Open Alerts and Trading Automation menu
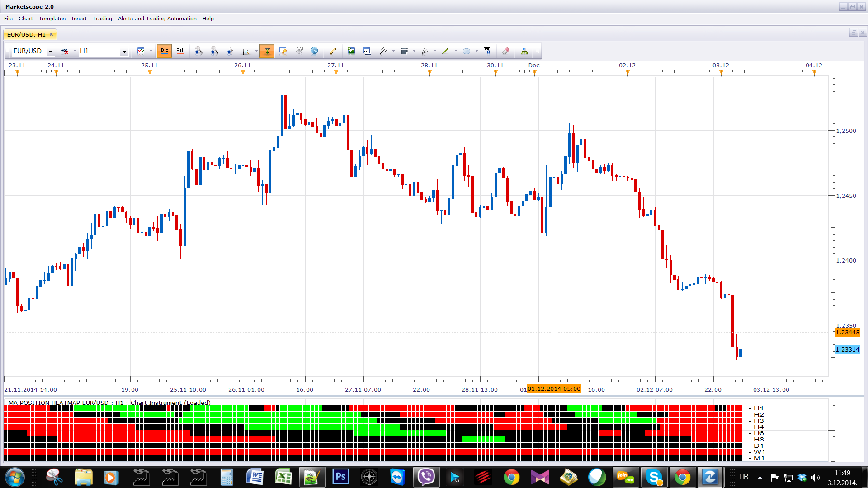This screenshot has height=488, width=868. coord(157,19)
